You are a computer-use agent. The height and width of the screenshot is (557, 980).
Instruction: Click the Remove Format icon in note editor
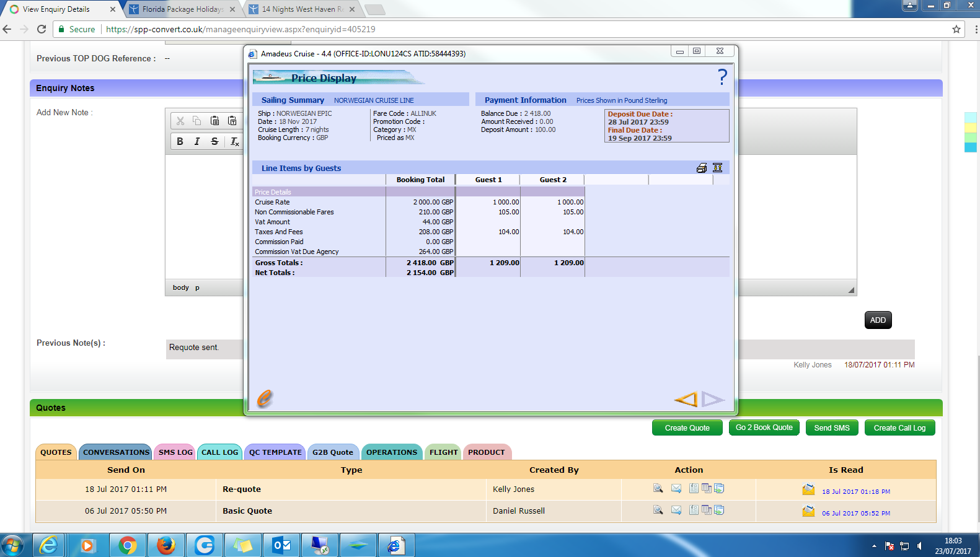coord(234,141)
